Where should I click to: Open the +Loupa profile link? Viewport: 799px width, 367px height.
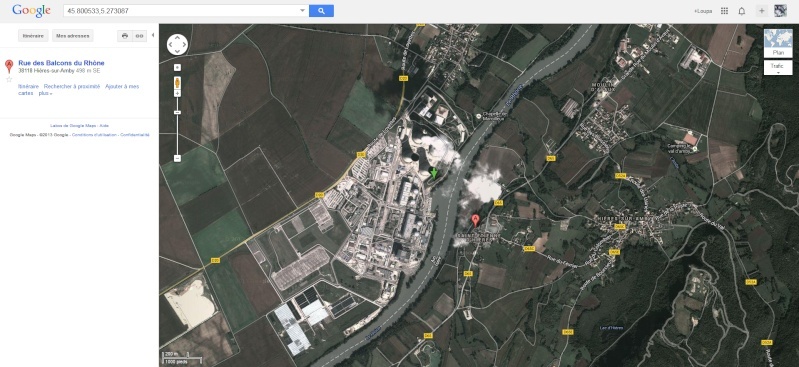[x=702, y=11]
